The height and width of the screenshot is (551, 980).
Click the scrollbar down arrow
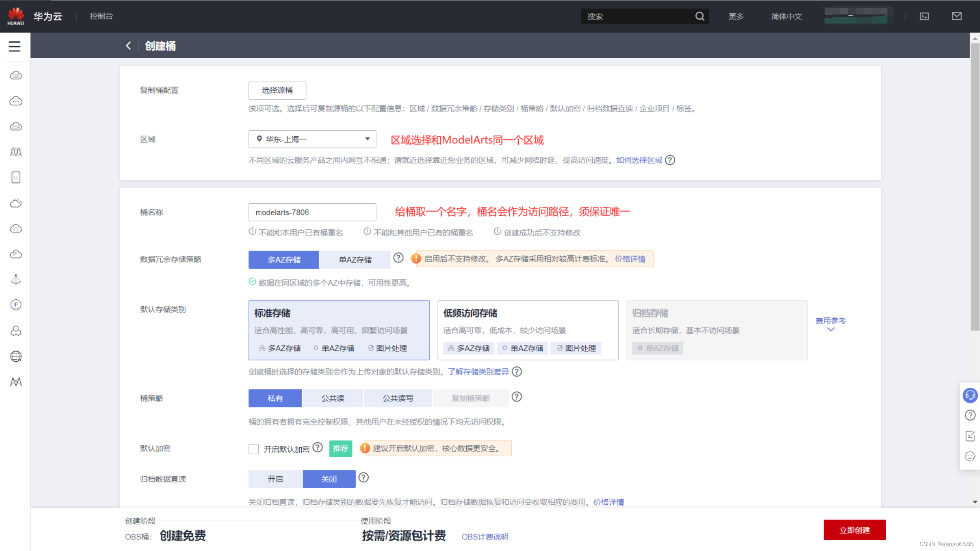point(975,502)
